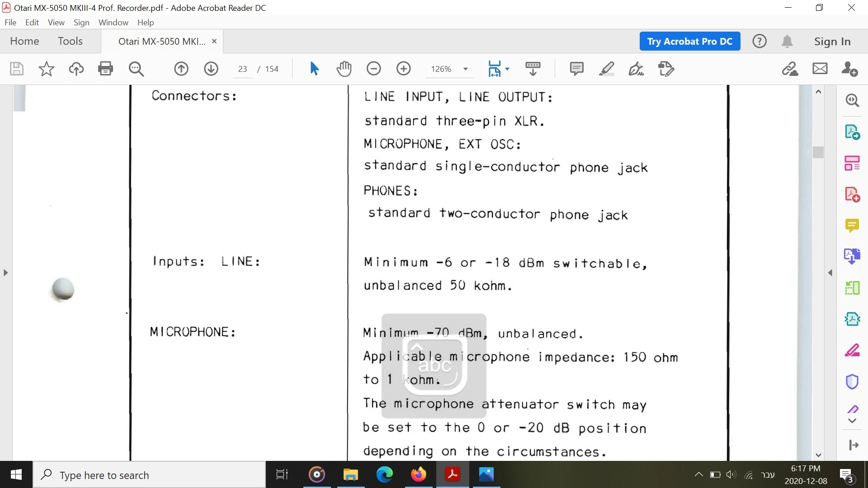Add a sticky note comment
The height and width of the screenshot is (488, 868).
point(576,69)
